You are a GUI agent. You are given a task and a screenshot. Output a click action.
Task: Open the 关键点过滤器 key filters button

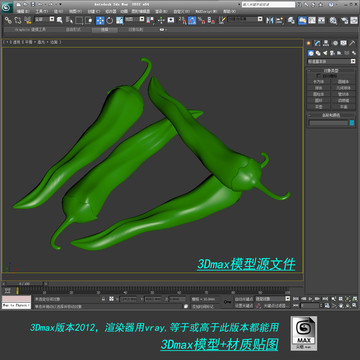point(277,306)
